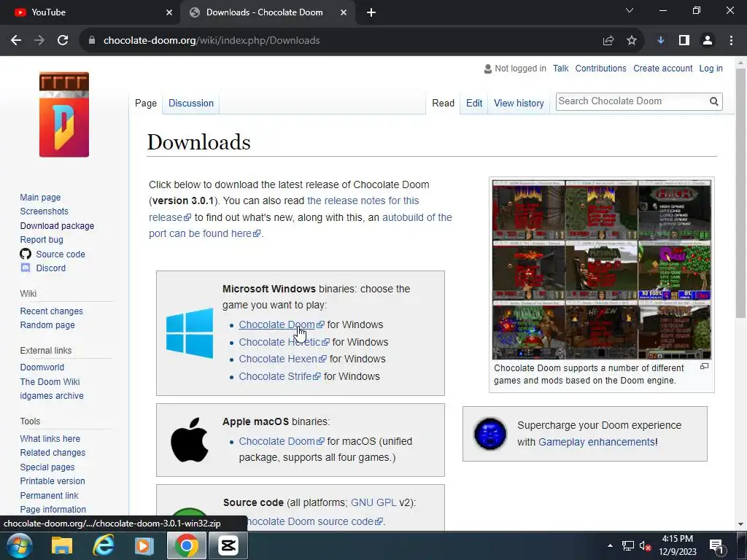
Task: Reload the Downloads page
Action: tap(63, 41)
